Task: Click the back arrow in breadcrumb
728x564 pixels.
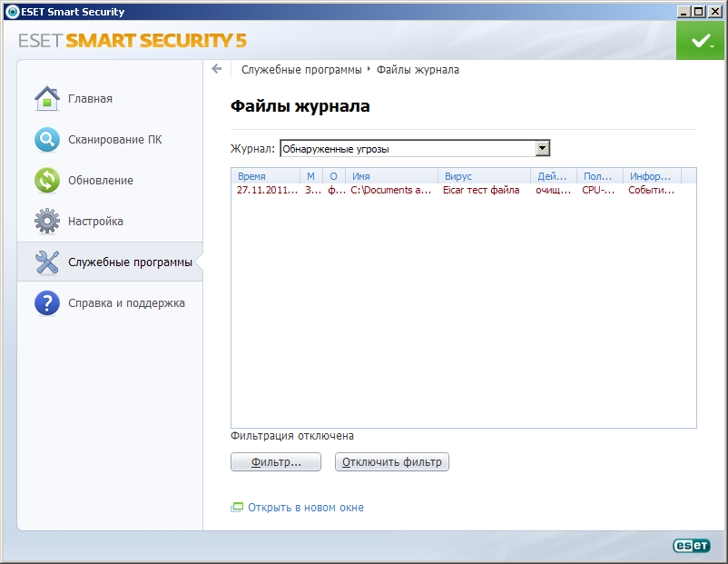Action: click(217, 69)
